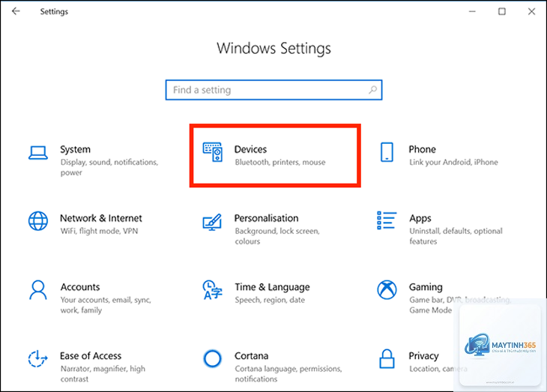547x392 pixels.
Task: Click the Gaming Xbox icon
Action: 387,290
